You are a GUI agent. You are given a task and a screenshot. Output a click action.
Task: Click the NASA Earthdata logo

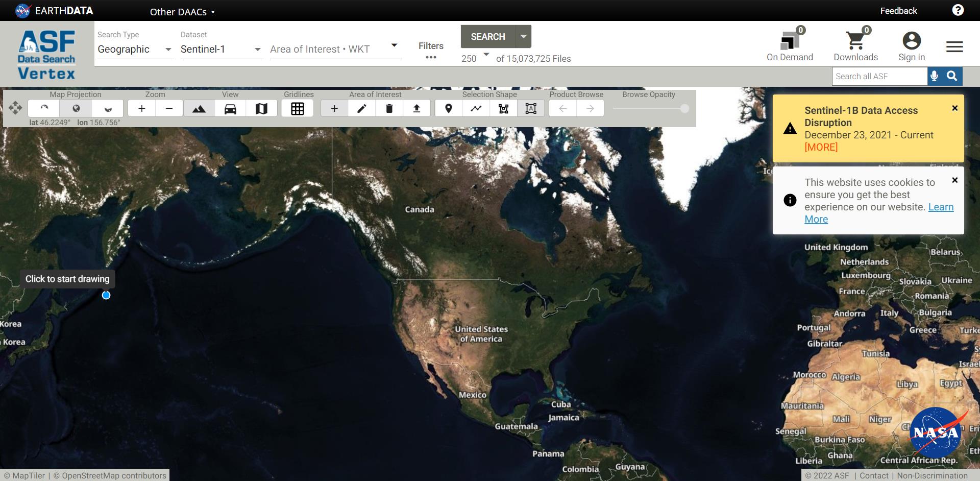(x=54, y=11)
